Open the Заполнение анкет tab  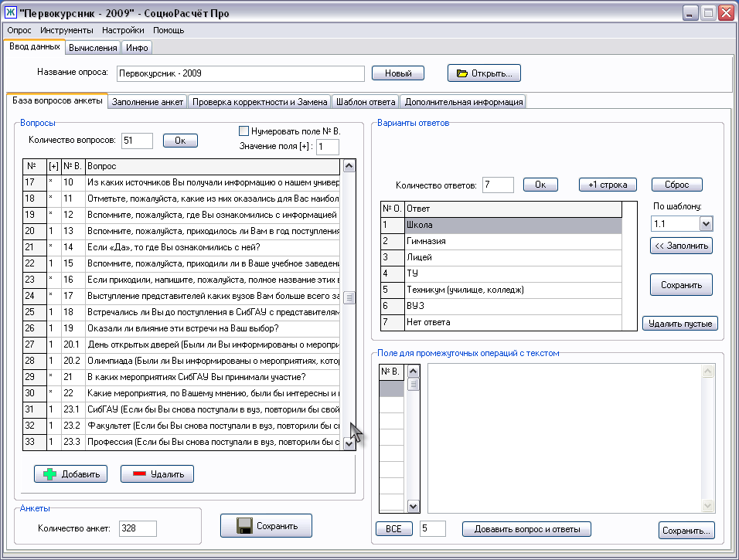[147, 101]
